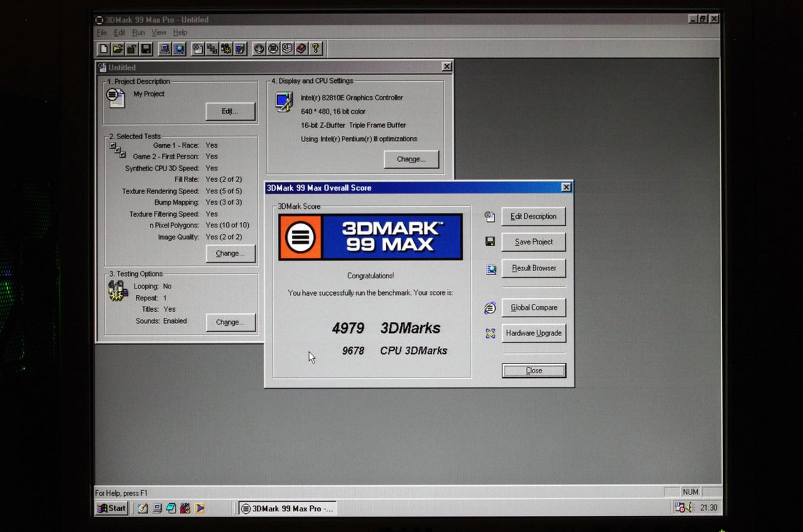Click Change... under Selected Tests
Image resolution: width=803 pixels, height=532 pixels.
point(230,254)
